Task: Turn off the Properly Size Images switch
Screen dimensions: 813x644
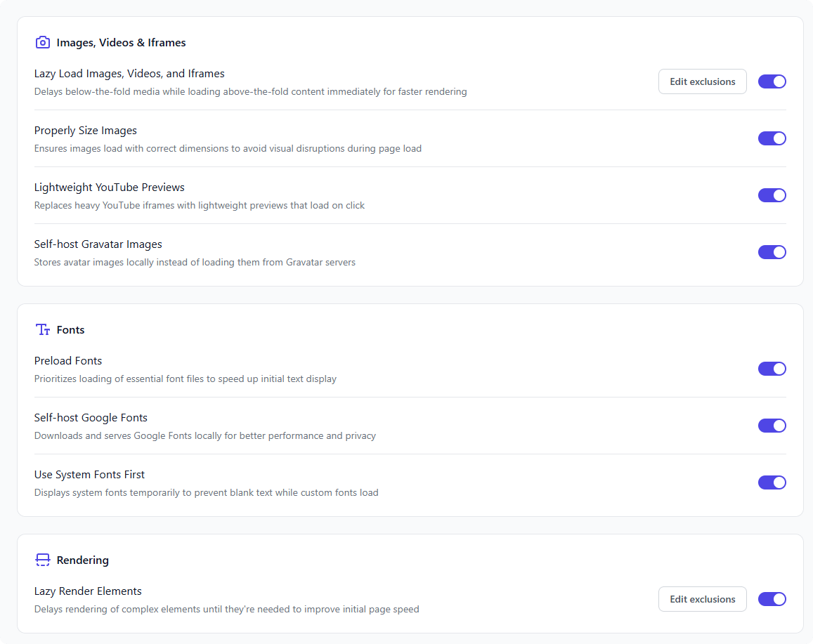Action: click(x=772, y=138)
